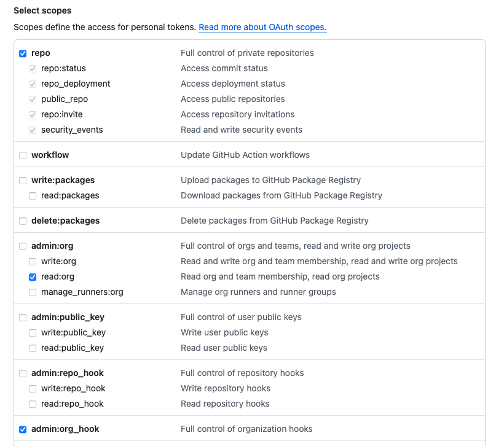Uncheck the admin:org_hook scope
504x446 pixels.
23,429
